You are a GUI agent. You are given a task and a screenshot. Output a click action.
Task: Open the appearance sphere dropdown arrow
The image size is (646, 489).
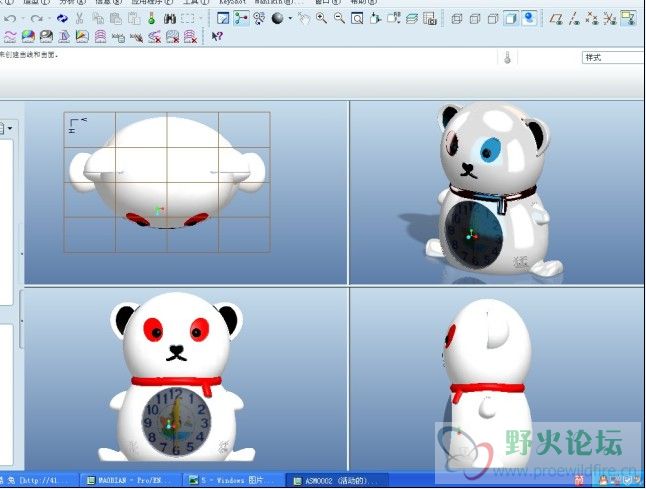coord(290,19)
